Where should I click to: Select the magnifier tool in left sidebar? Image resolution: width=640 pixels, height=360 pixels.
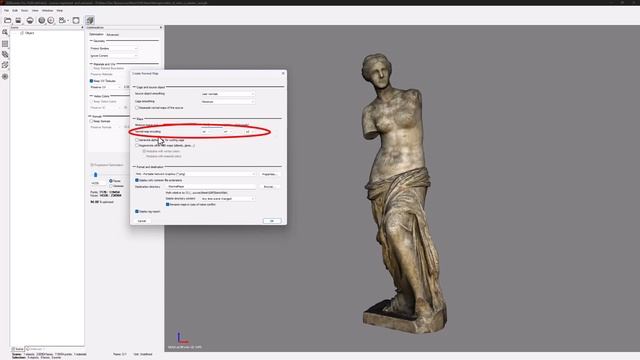click(5, 32)
